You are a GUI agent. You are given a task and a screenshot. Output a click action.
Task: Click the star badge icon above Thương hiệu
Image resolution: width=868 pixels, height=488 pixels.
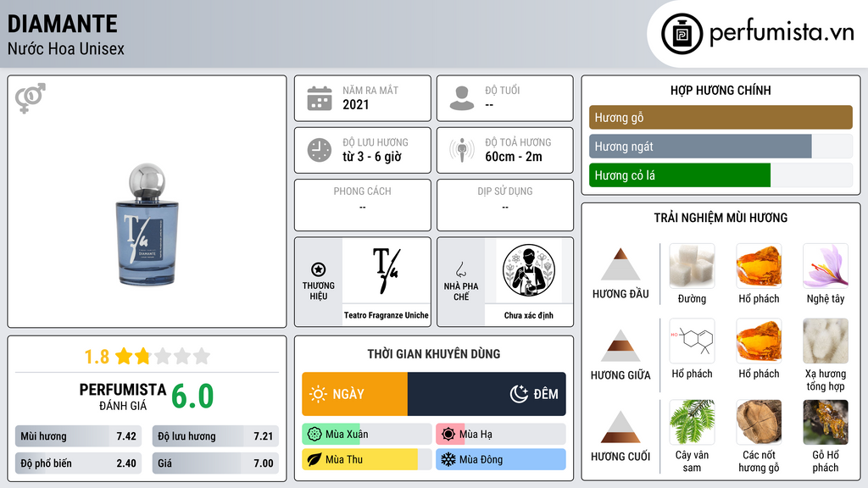(319, 269)
